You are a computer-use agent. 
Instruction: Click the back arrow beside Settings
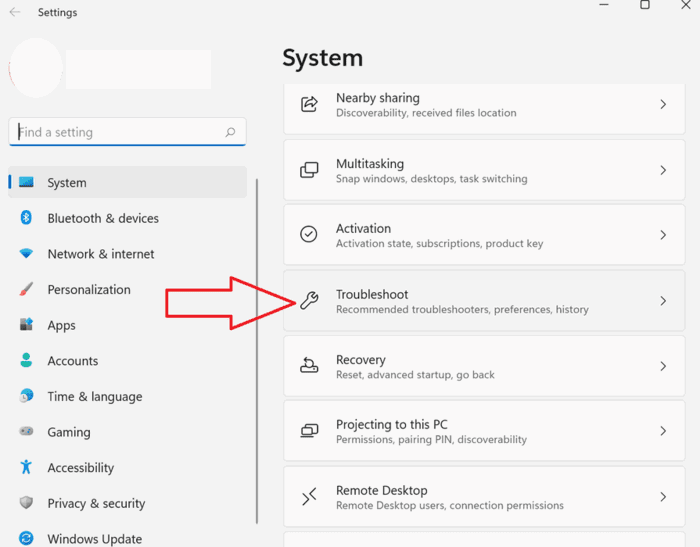(15, 12)
